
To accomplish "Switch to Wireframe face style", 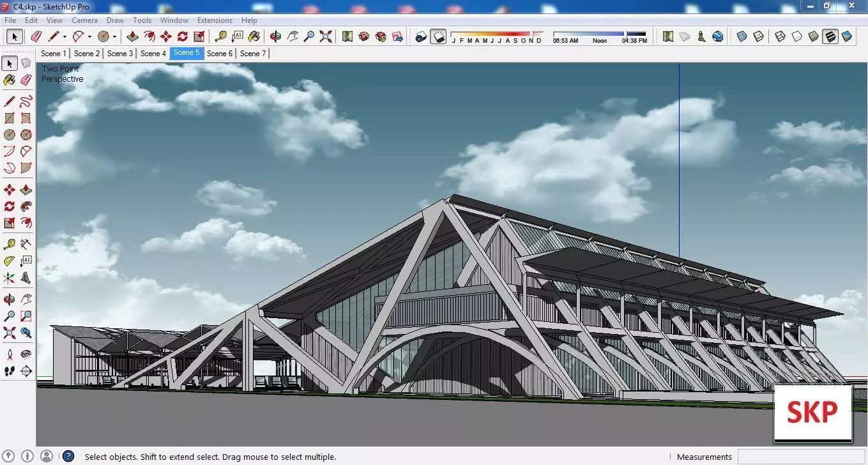I will [780, 36].
